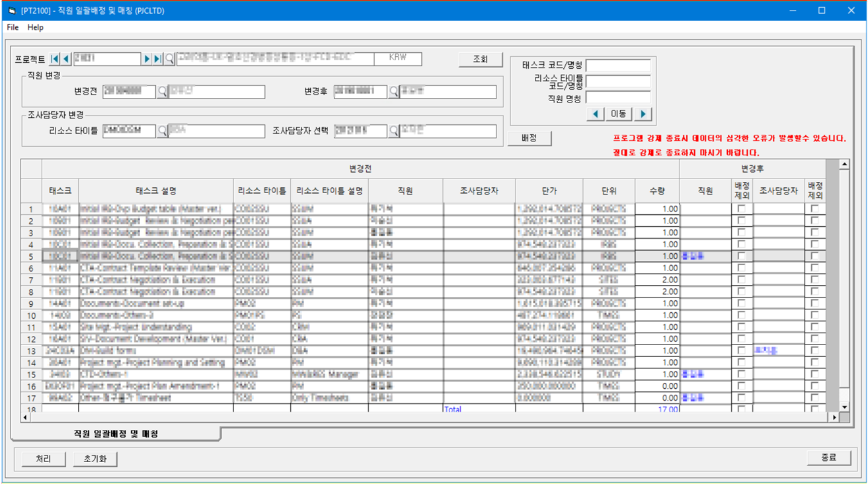Viewport: 868px width, 484px height.
Task: Click search icon beside 변경전 code field
Action: (162, 92)
